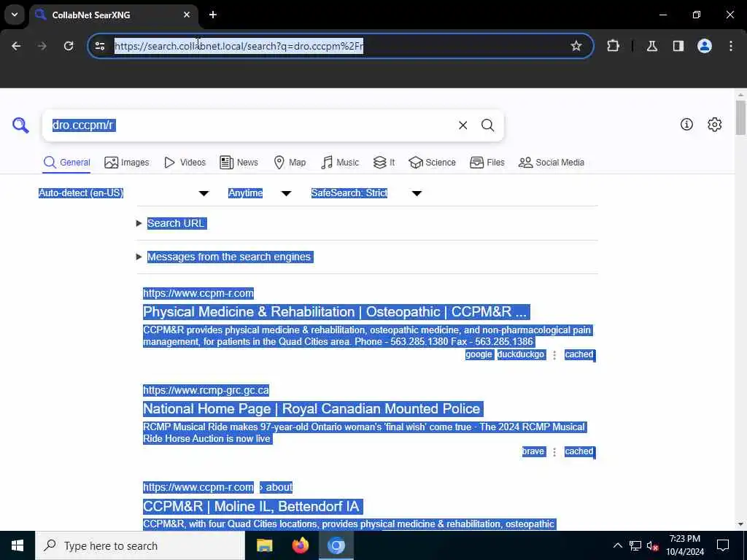Reload the page
This screenshot has height=560, width=747.
coord(69,46)
